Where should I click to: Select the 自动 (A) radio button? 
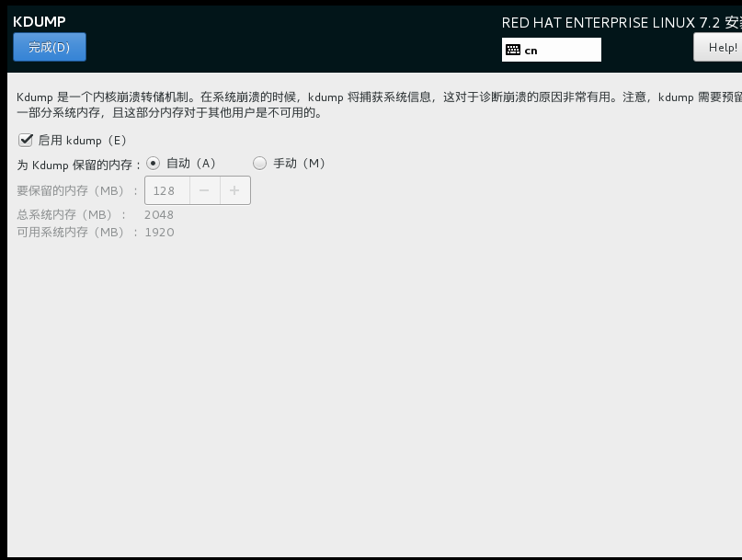click(x=153, y=164)
